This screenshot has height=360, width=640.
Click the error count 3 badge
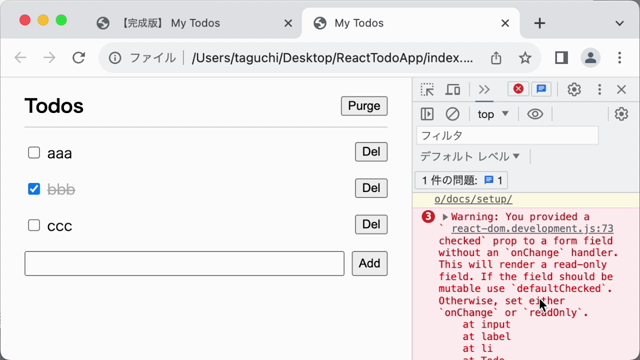(428, 217)
